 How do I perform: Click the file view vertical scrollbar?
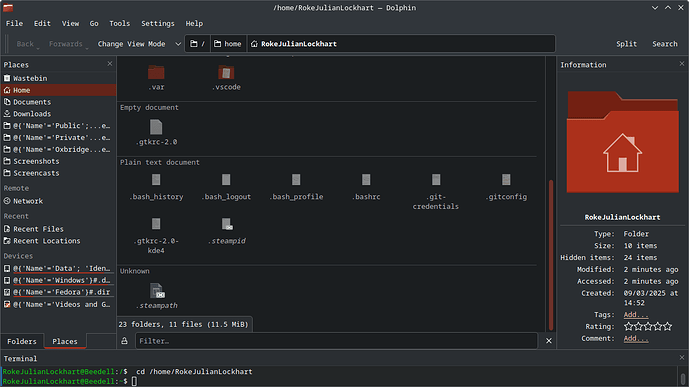tap(551, 255)
